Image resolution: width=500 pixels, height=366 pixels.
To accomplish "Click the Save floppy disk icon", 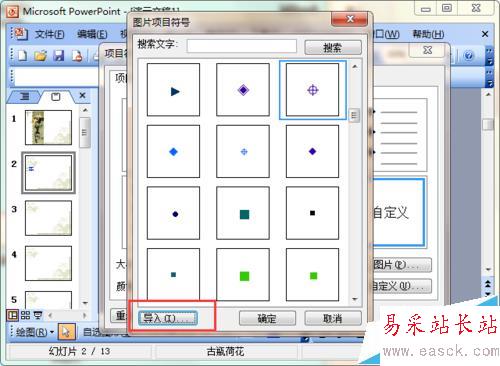I will (x=59, y=55).
